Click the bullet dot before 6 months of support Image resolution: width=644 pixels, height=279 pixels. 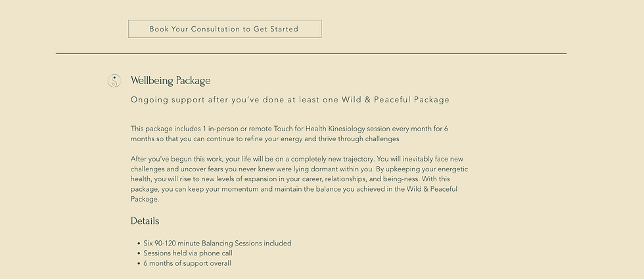coord(139,264)
